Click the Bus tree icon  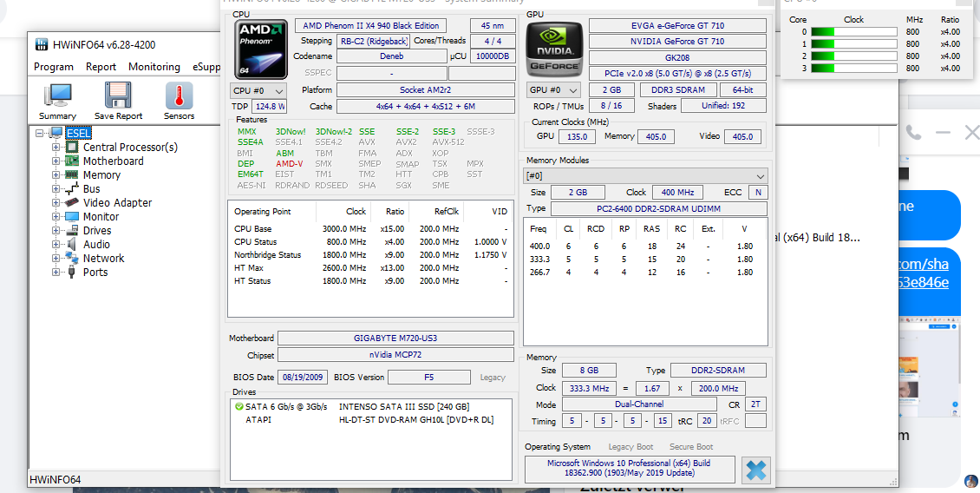point(73,188)
